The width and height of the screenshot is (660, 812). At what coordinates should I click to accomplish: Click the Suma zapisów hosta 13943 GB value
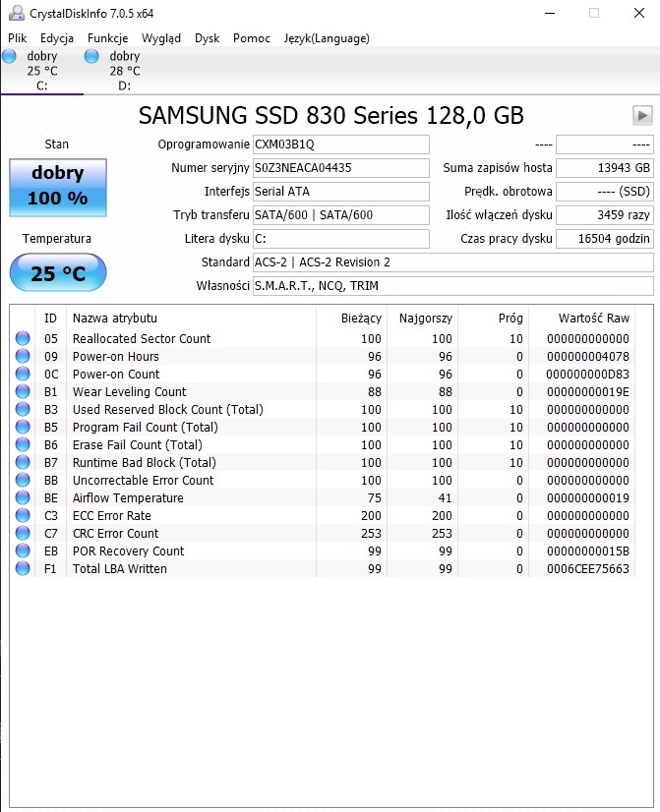click(605, 168)
